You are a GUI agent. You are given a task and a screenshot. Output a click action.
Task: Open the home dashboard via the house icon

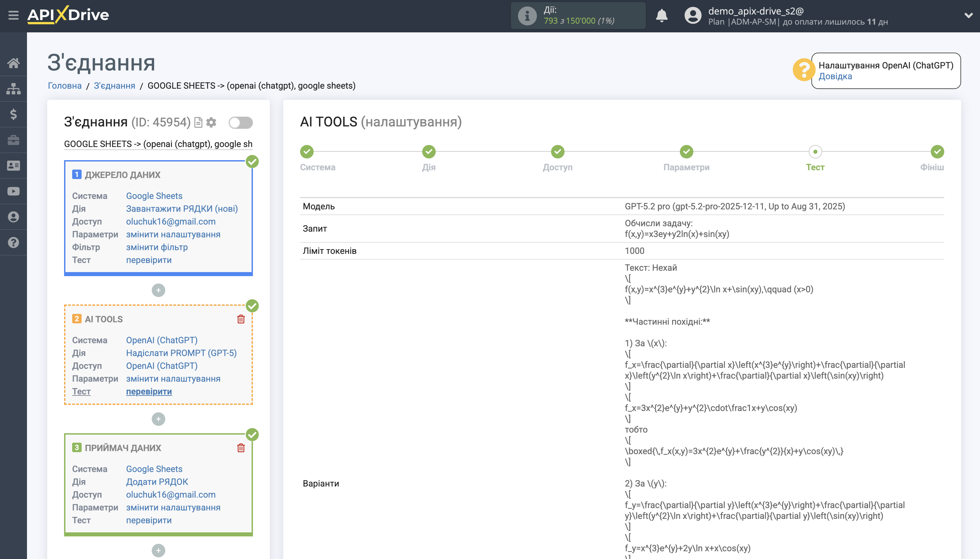click(14, 63)
